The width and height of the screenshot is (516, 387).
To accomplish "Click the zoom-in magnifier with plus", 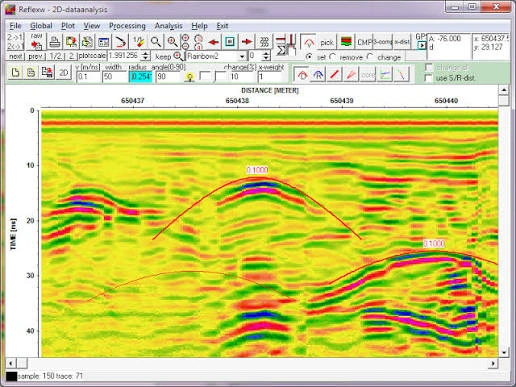I will point(172,42).
